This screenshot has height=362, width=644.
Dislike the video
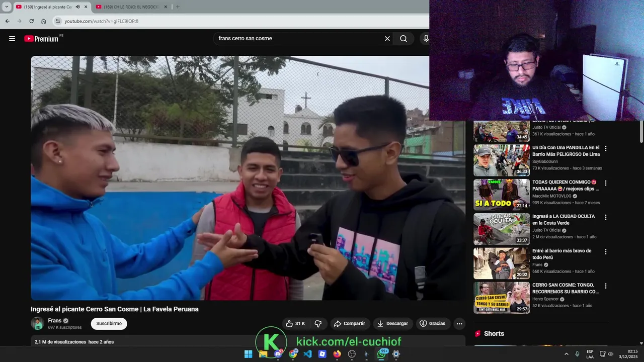click(x=318, y=324)
